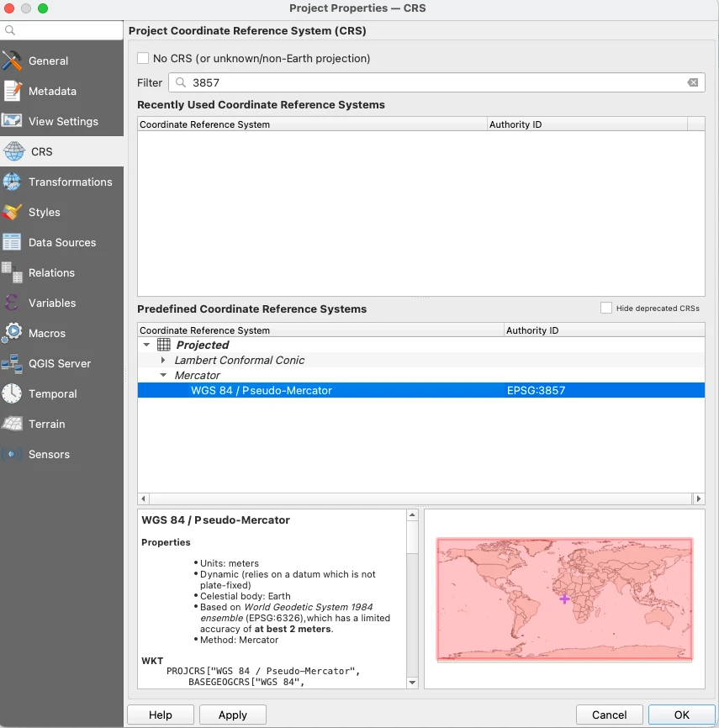Screen dimensions: 719x728
Task: Click the Projected grid icon
Action: 163,345
